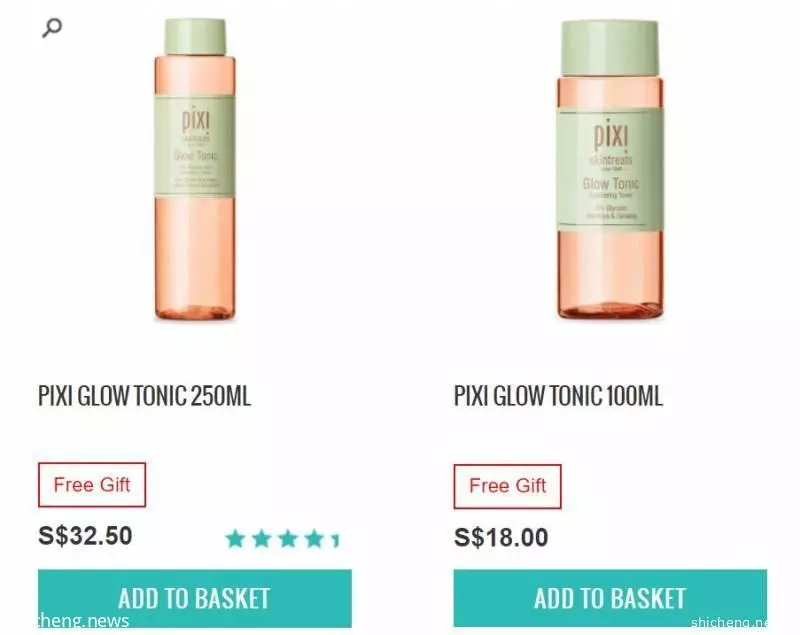Click the first teal rating star
The image size is (800, 635).
236,539
